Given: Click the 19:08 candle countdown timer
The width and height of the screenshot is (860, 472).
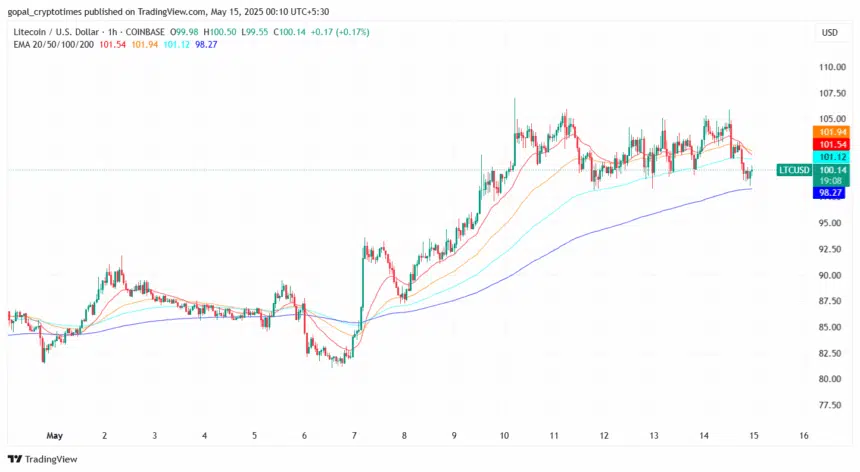Looking at the screenshot, I should (831, 181).
